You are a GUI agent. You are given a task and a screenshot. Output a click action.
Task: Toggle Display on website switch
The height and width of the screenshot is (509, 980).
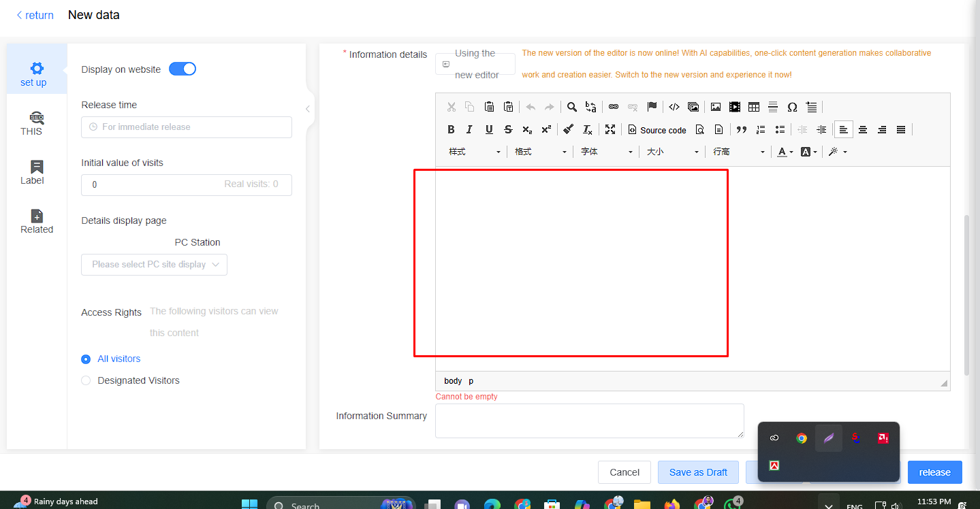click(183, 69)
